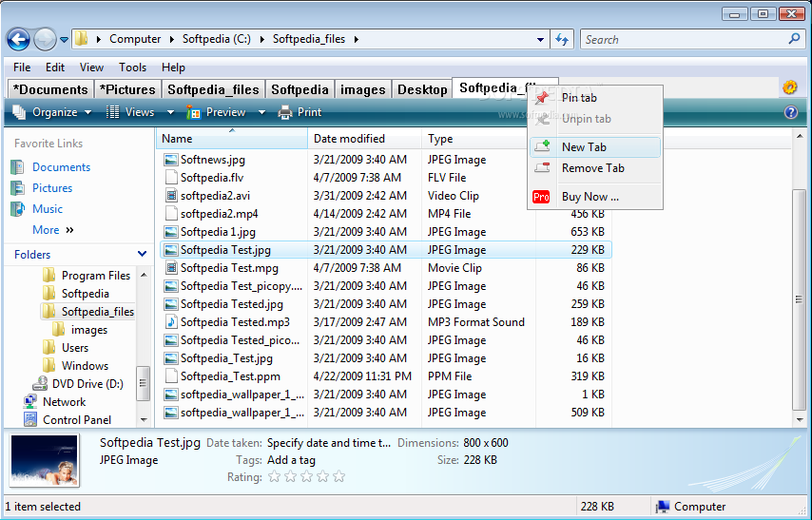Viewport: 812px width, 520px height.
Task: Switch to the *Documents tab
Action: tap(50, 89)
